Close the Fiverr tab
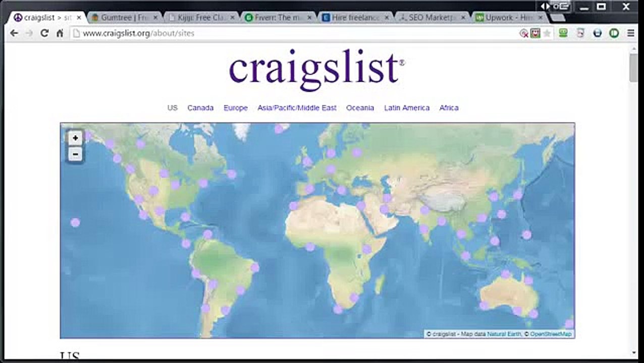 310,18
